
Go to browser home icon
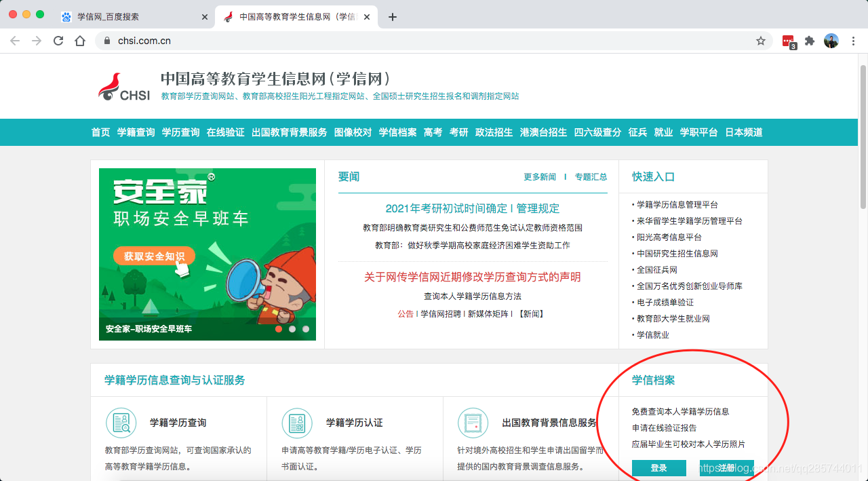pos(80,41)
